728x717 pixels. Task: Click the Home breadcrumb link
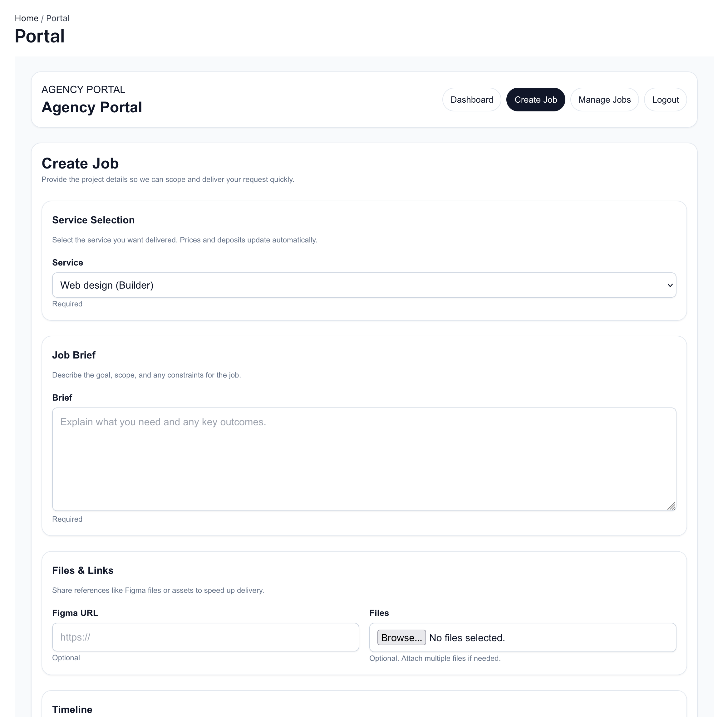point(26,18)
